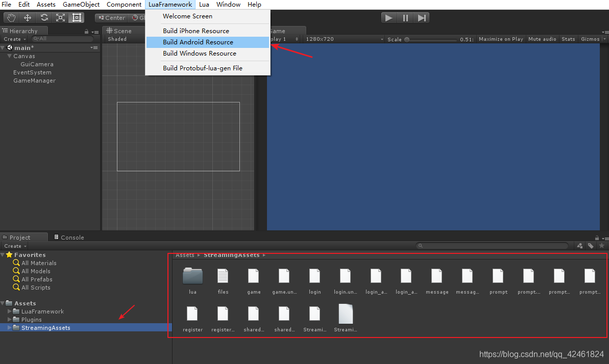
Task: Expand the LuaFramework folder
Action: coord(9,311)
